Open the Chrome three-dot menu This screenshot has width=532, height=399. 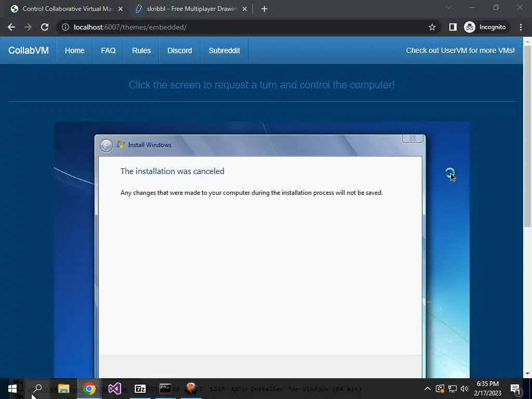coord(521,27)
